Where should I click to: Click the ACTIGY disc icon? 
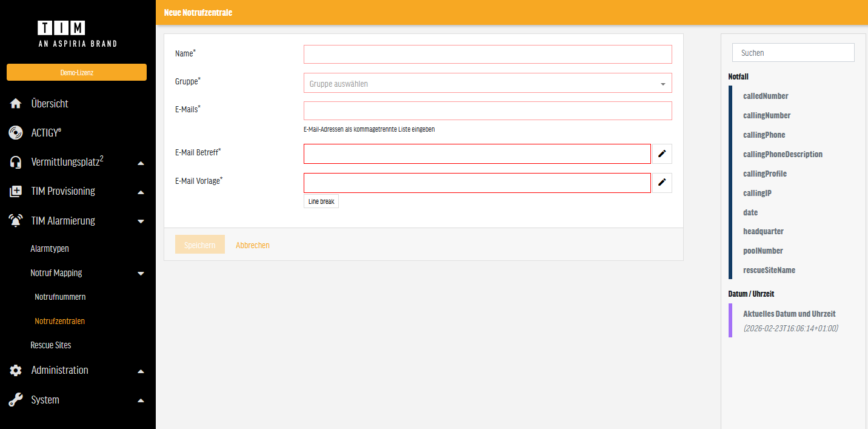pyautogui.click(x=16, y=133)
